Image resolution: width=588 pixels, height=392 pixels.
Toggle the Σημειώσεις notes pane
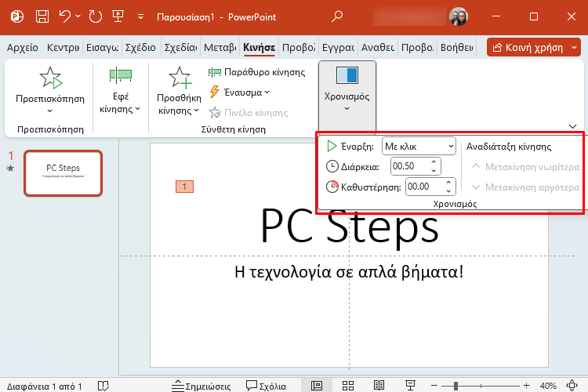(201, 386)
